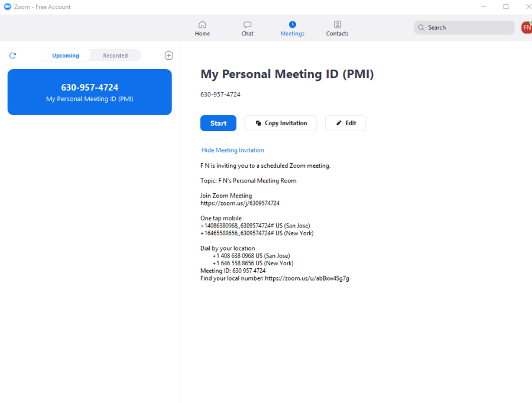Select the My Personal Meeting ID heading
The image size is (532, 403).
(x=287, y=74)
